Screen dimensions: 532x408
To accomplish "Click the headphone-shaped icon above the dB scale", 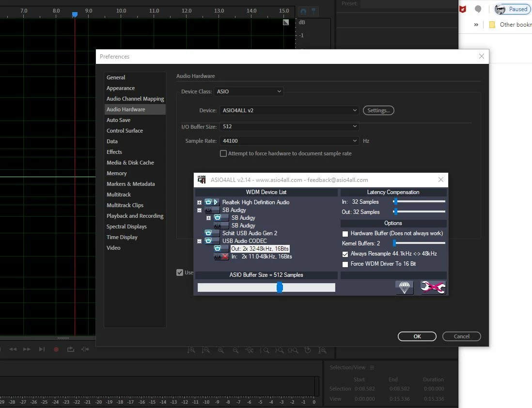I will click(303, 12).
